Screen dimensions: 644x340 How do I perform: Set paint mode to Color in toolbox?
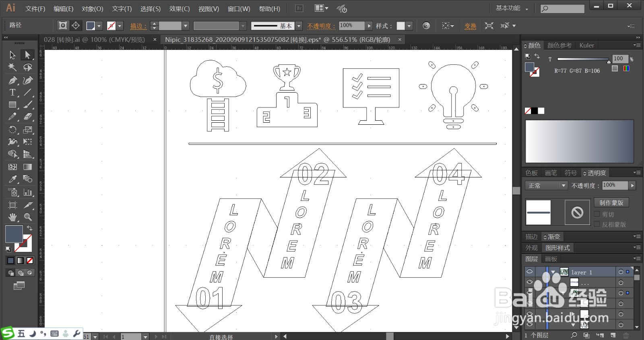point(10,261)
